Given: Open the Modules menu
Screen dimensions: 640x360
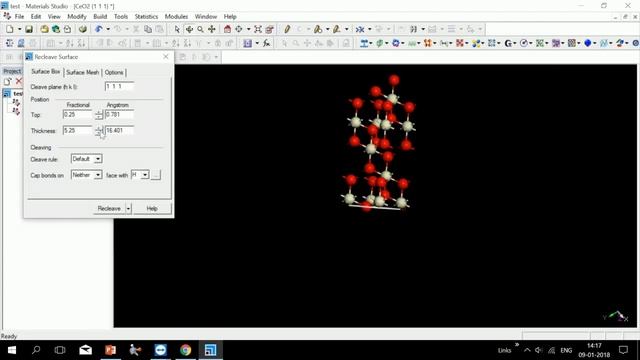Looking at the screenshot, I should [x=176, y=17].
